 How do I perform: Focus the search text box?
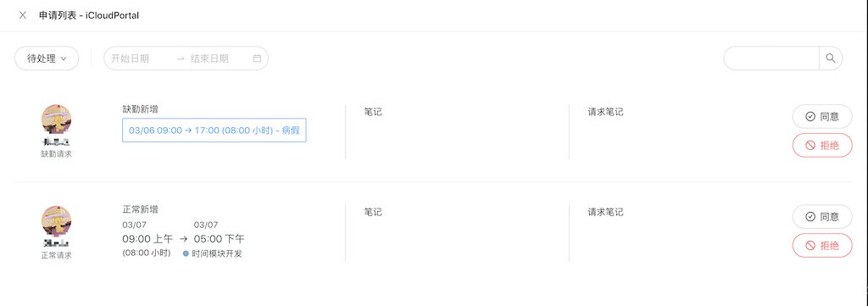click(771, 58)
